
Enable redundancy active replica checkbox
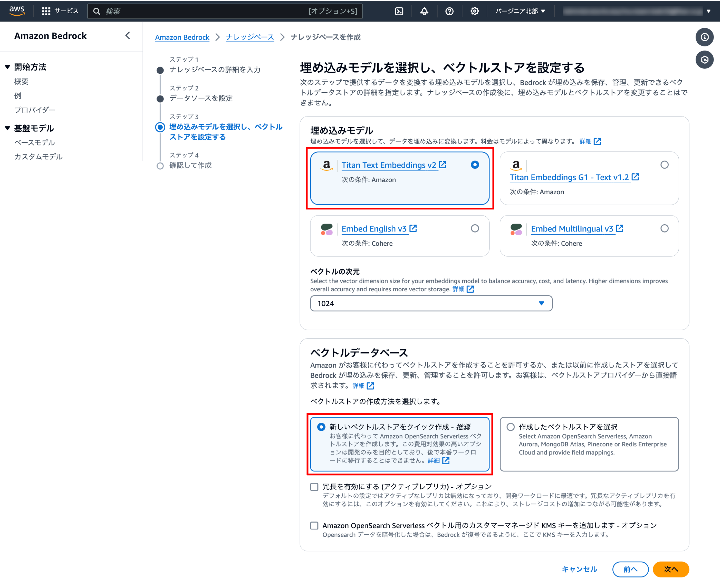[314, 487]
